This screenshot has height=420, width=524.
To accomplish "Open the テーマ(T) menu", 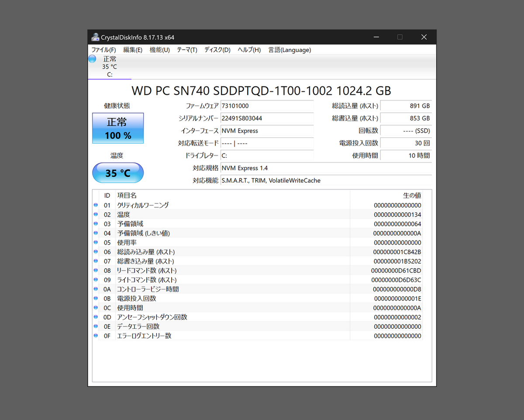I will (187, 50).
